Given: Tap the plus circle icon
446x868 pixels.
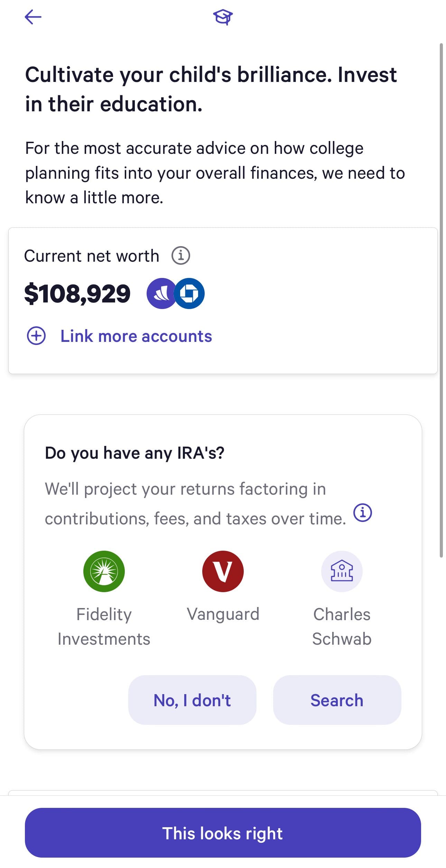Looking at the screenshot, I should 36,336.
